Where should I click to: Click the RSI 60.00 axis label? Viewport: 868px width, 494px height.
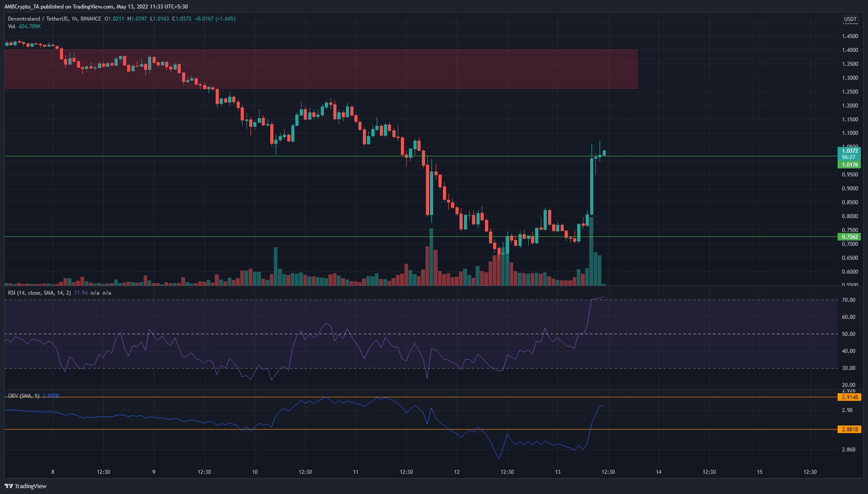[x=848, y=317]
